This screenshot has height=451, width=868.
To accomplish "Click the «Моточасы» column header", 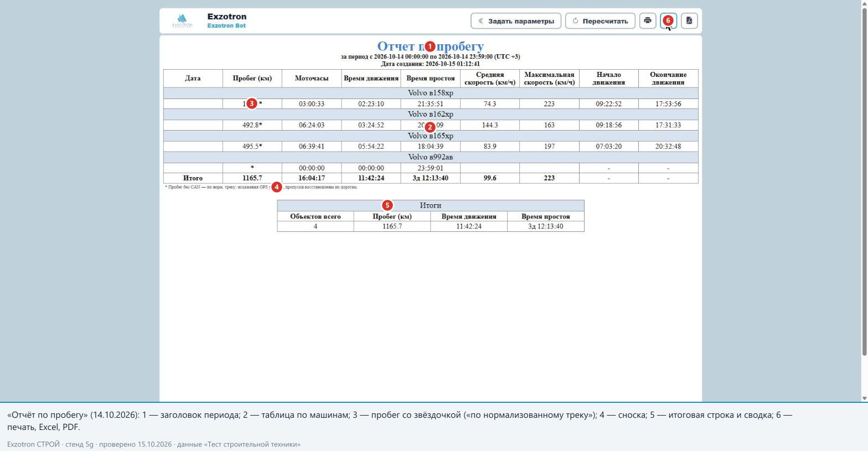I will 312,78.
